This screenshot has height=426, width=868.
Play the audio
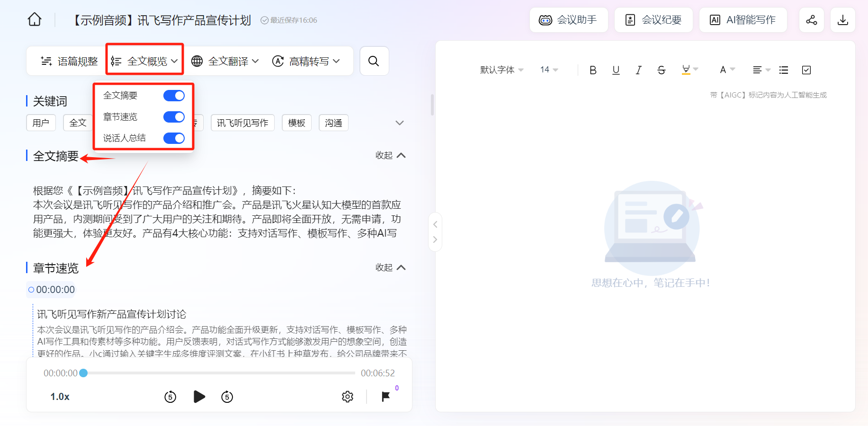coord(199,397)
